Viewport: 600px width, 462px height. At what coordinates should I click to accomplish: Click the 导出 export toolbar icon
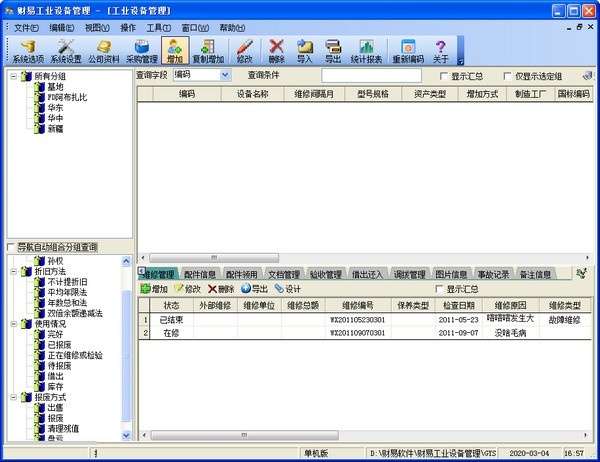point(333,51)
